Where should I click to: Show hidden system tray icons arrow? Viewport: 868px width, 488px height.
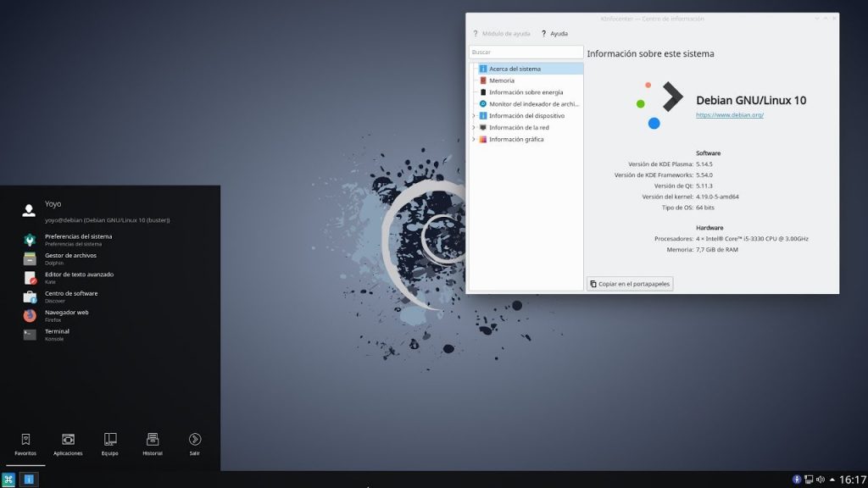click(832, 480)
